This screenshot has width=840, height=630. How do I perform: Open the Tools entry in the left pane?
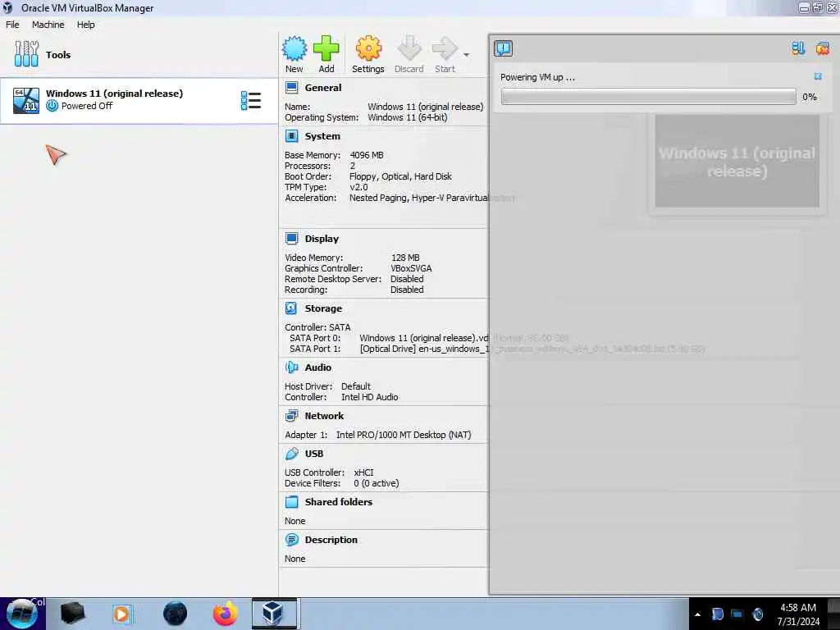click(139, 54)
